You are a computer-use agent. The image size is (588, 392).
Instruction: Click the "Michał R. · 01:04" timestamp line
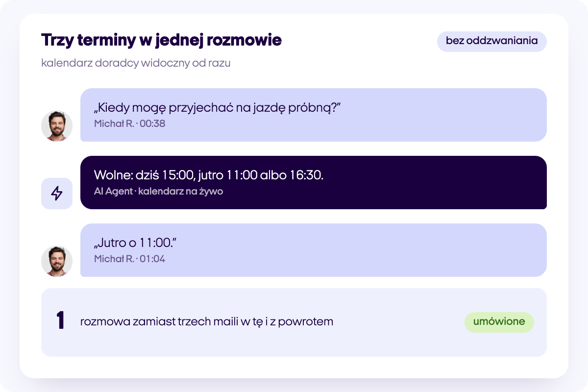click(x=129, y=259)
